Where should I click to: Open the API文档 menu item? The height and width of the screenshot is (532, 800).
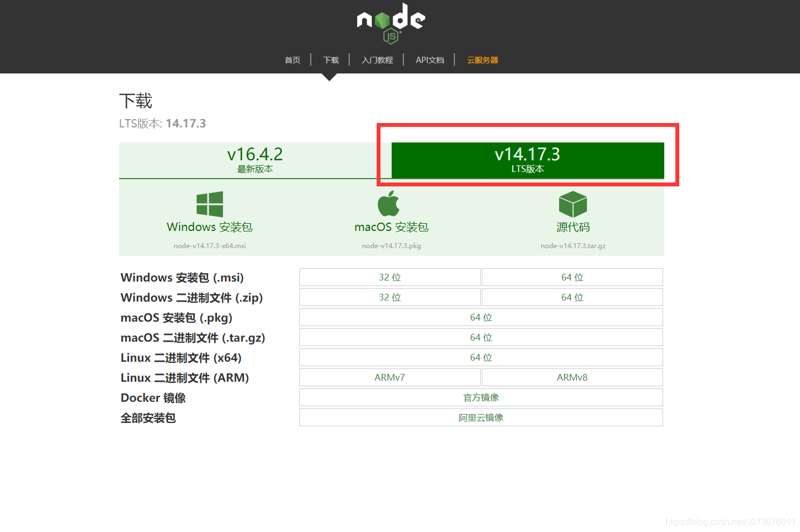[x=430, y=60]
